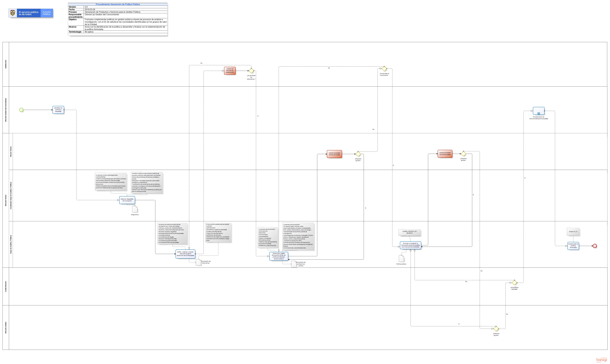610x364 pixels.
Task: Select the Validar las alternativas subdirección task
Action: pyautogui.click(x=230, y=71)
